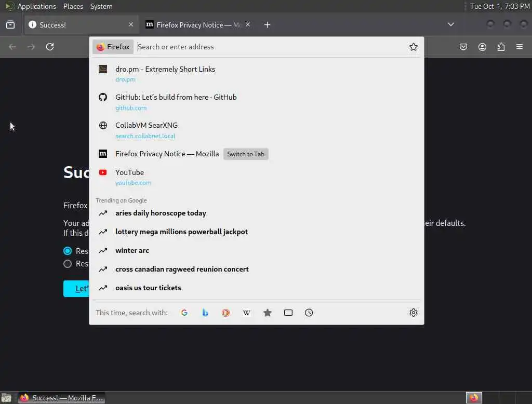Search trending oasis us tour tickets
The height and width of the screenshot is (404, 532).
click(x=257, y=288)
